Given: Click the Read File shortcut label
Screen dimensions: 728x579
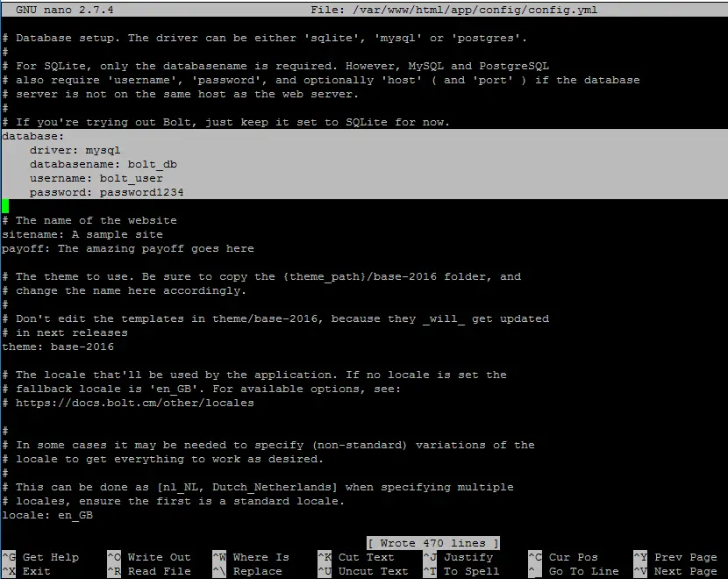Looking at the screenshot, I should pos(160,571).
